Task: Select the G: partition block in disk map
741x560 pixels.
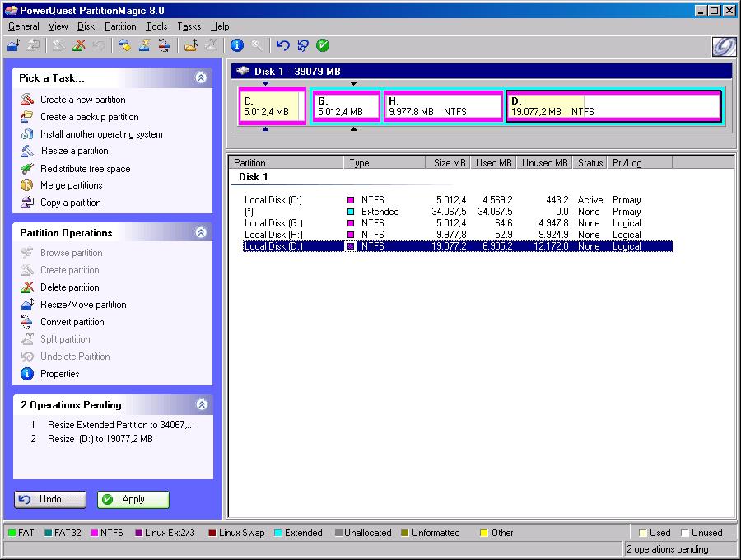Action: 347,106
